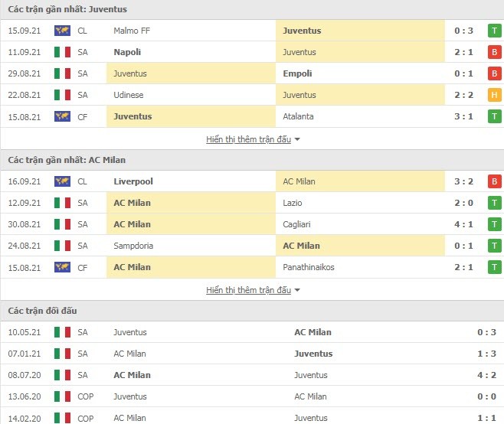504x424 pixels.
Task: Click the red B badge for Napoli match
Action: pos(494,52)
